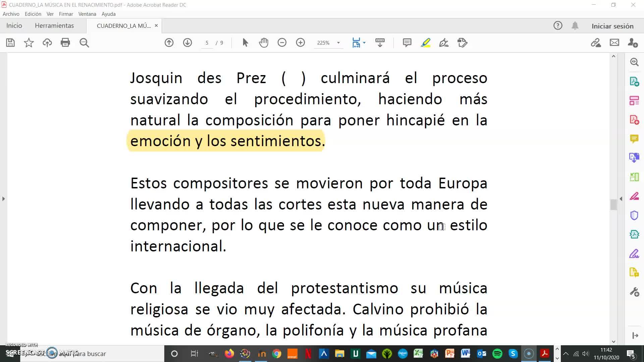Image resolution: width=644 pixels, height=362 pixels.
Task: Expand the left navigation pane
Action: click(x=3, y=199)
